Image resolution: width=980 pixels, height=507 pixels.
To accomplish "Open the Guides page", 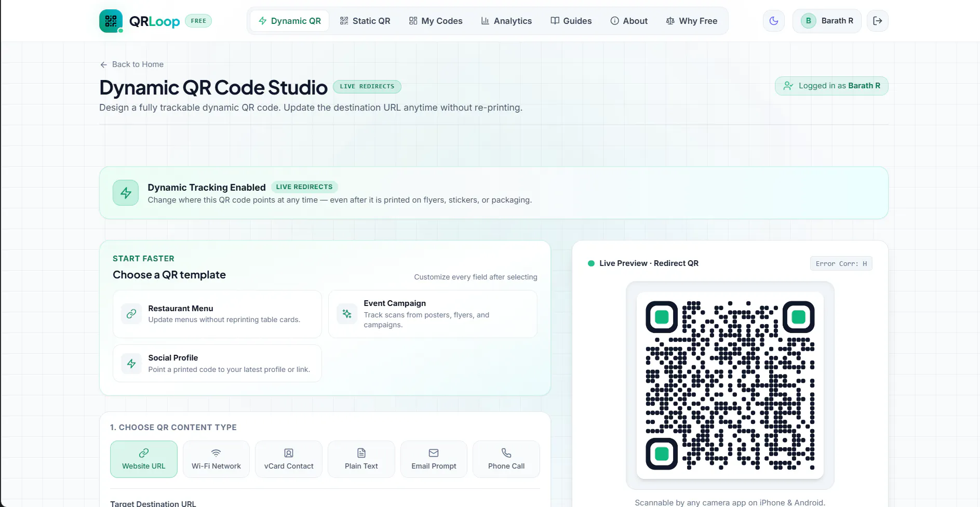I will pos(571,21).
